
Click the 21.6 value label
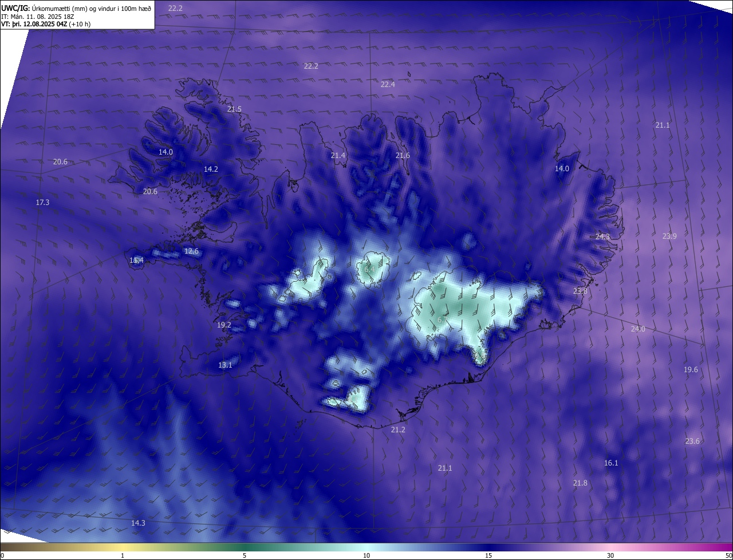coord(403,155)
